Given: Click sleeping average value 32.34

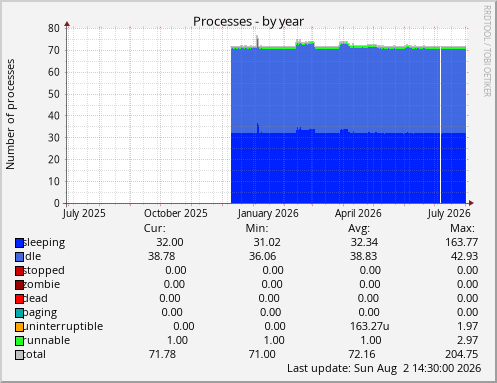Looking at the screenshot, I should [364, 242].
